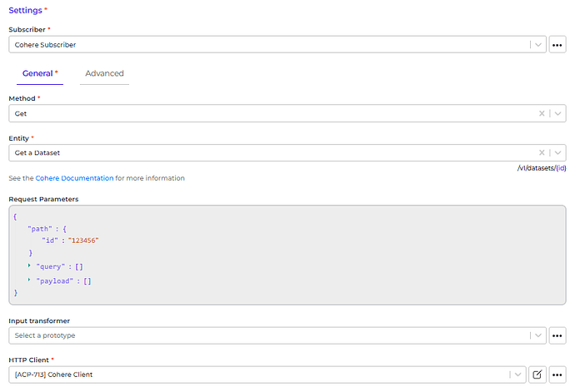Expand the Input transformer dropdown arrow

click(x=538, y=335)
